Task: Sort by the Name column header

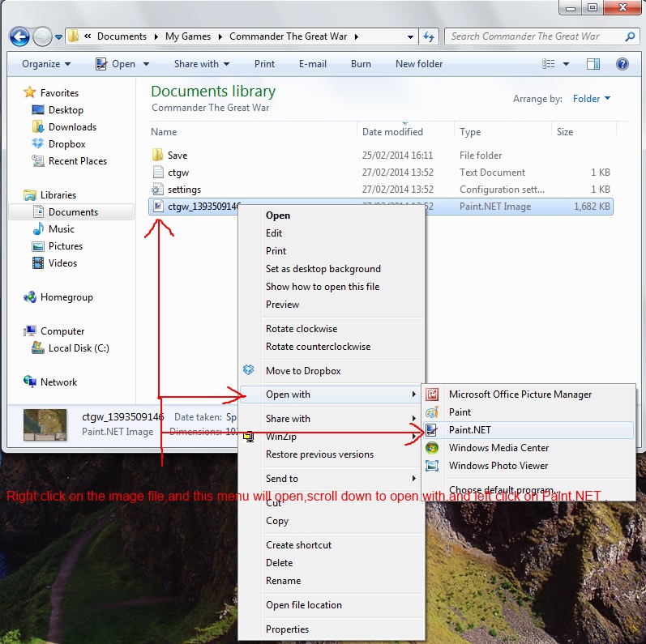Action: pos(164,132)
